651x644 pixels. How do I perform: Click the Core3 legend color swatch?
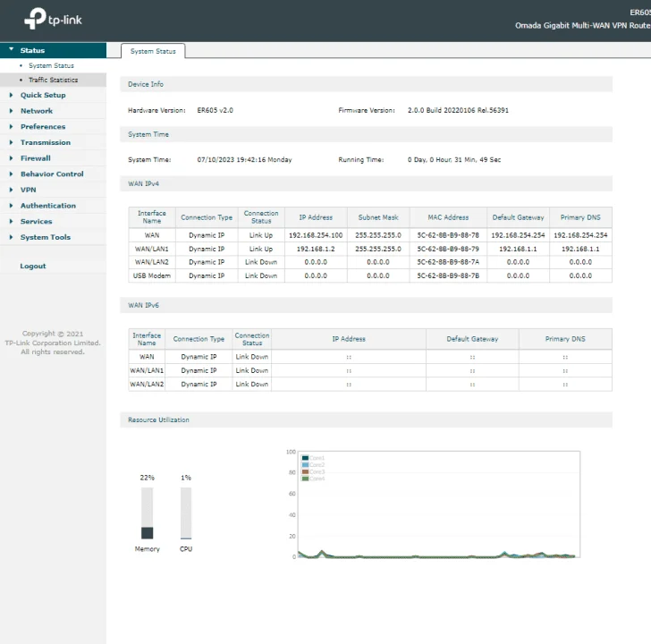coord(305,471)
